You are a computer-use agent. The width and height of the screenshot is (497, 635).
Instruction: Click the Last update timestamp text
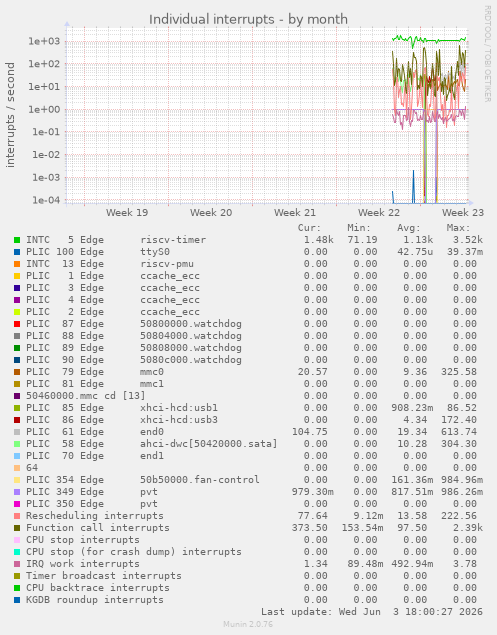371,612
